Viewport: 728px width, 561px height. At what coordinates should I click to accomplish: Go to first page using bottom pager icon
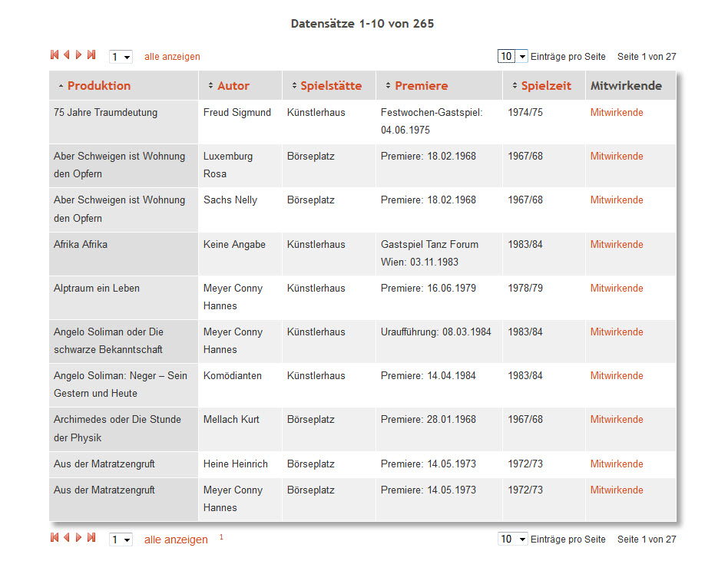pos(55,537)
